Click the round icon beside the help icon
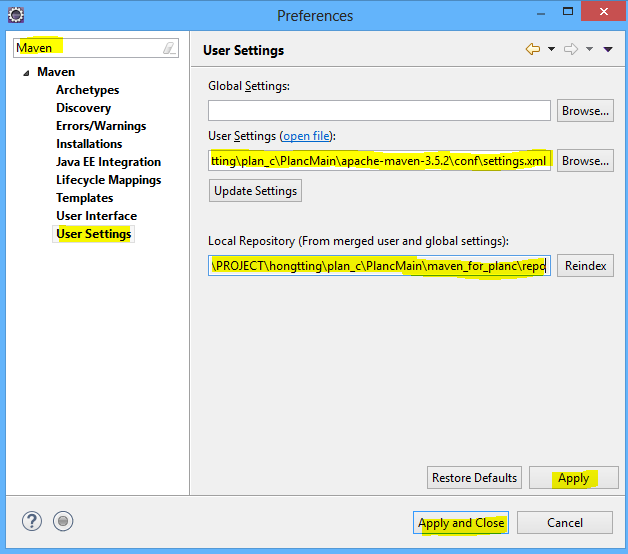Viewport: 628px width, 554px height. tap(63, 521)
